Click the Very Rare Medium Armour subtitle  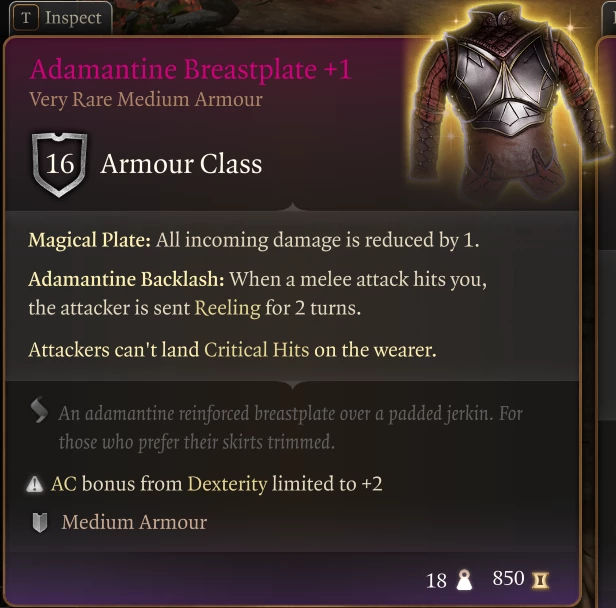pos(146,99)
